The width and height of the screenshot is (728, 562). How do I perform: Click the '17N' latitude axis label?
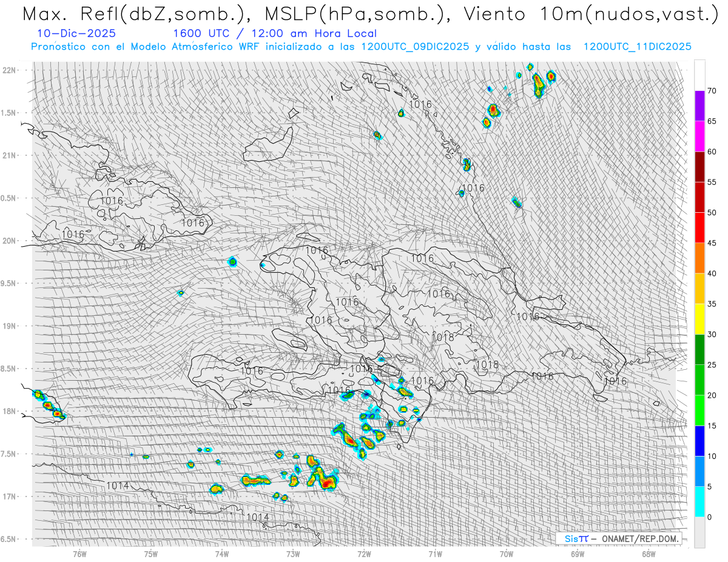[10, 497]
